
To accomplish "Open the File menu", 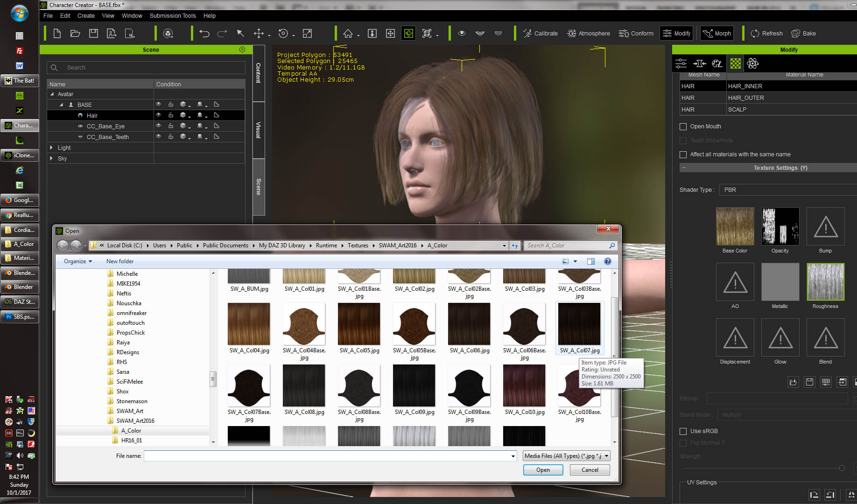I will click(48, 15).
